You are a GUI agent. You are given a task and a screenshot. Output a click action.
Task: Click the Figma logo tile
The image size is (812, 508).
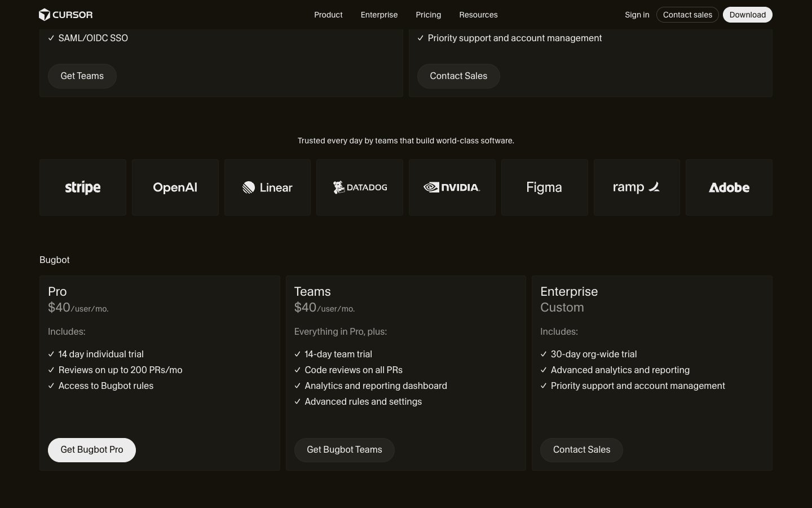[544, 187]
